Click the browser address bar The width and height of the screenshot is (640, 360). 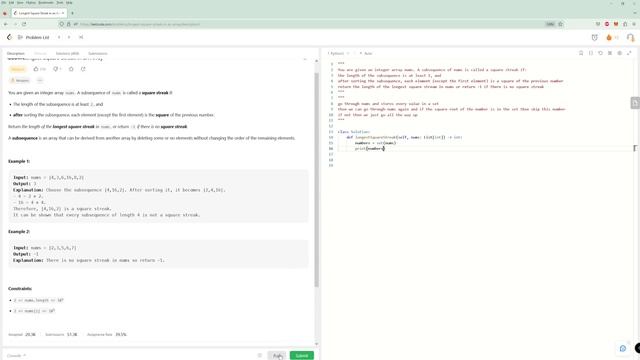[310, 24]
